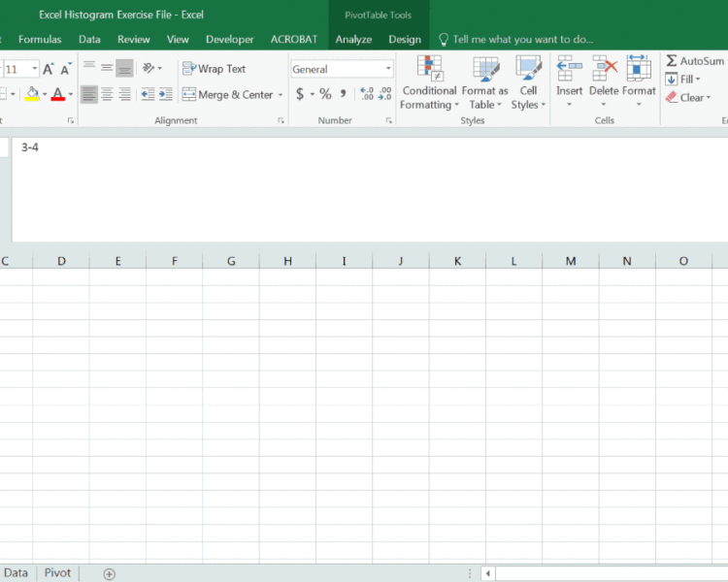Click the Increase Decimal icon

366,94
